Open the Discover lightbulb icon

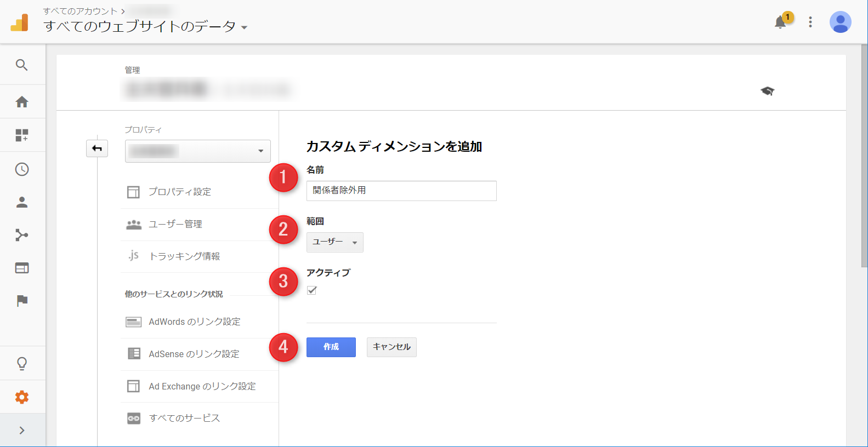22,364
